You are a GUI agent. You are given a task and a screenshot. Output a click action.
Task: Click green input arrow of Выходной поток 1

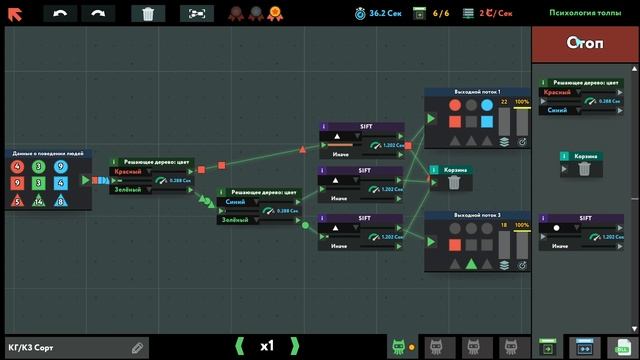point(431,119)
